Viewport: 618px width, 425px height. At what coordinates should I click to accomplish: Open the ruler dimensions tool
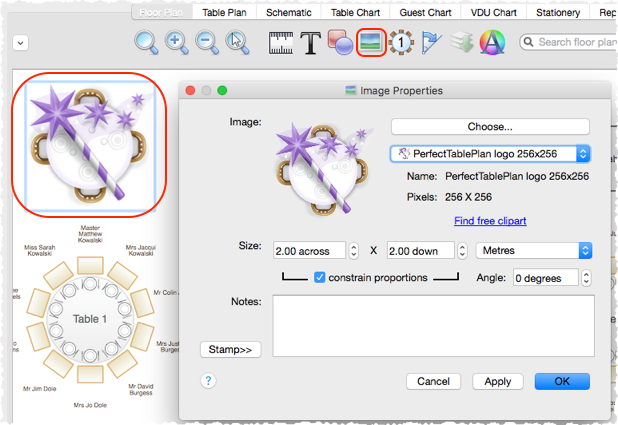point(281,43)
